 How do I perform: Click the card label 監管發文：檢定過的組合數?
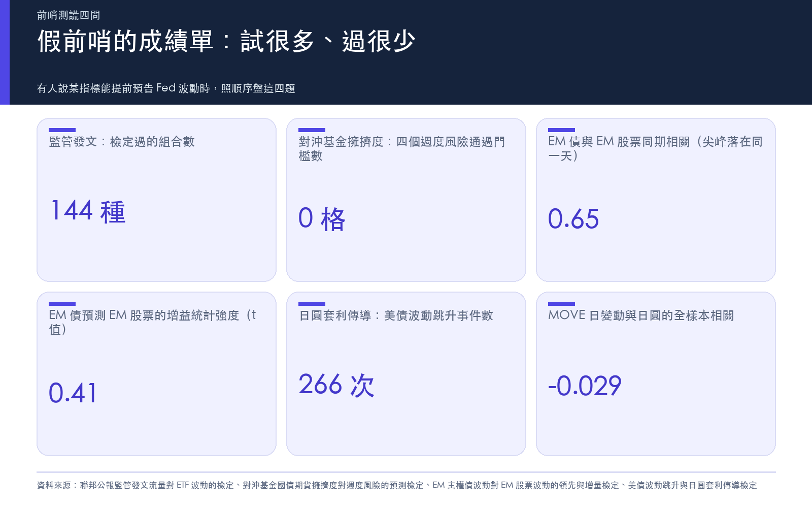tap(122, 142)
